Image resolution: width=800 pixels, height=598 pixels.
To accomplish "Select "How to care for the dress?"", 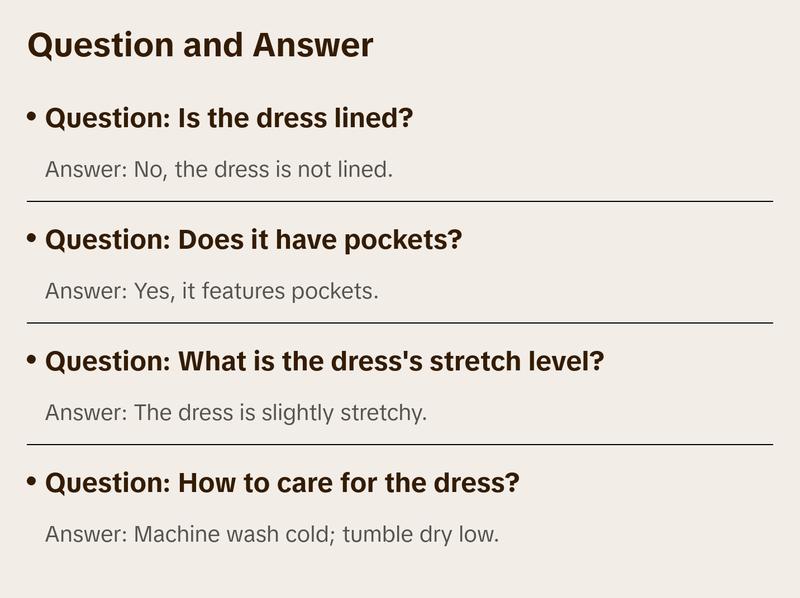I will pyautogui.click(x=348, y=484).
